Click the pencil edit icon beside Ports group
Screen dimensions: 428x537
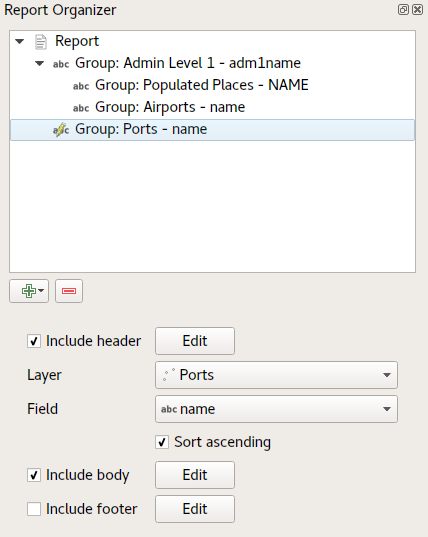click(61, 130)
